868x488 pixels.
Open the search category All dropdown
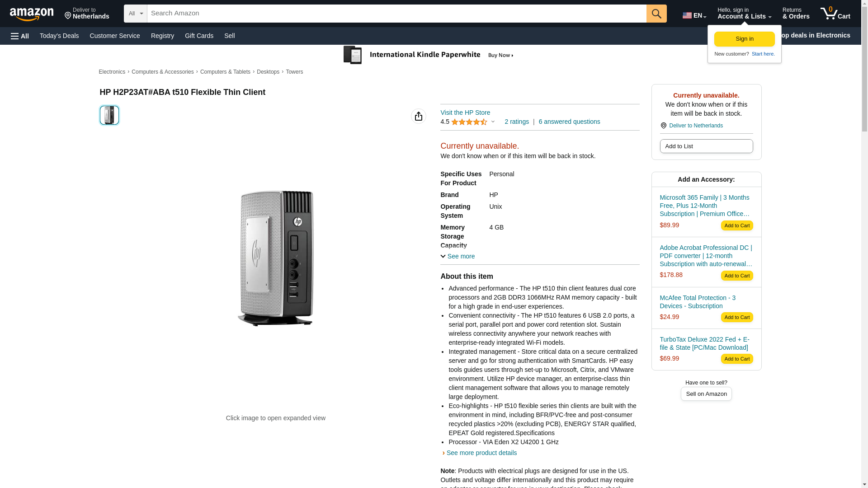point(136,14)
